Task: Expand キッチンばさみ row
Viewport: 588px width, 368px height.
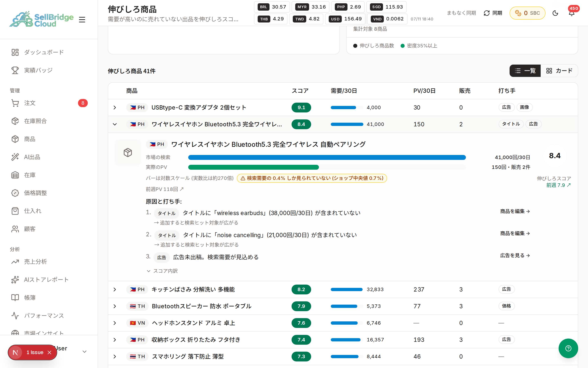Action: click(115, 290)
